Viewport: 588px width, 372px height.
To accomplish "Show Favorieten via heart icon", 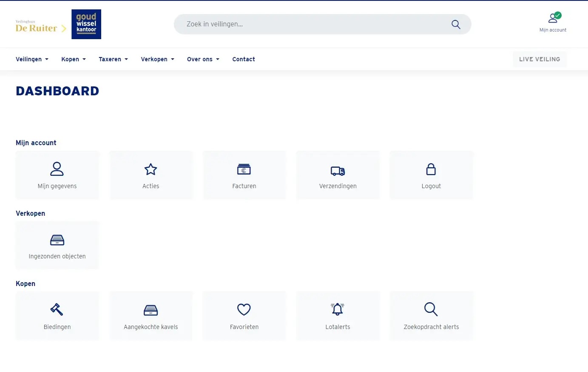I will 244,309.
